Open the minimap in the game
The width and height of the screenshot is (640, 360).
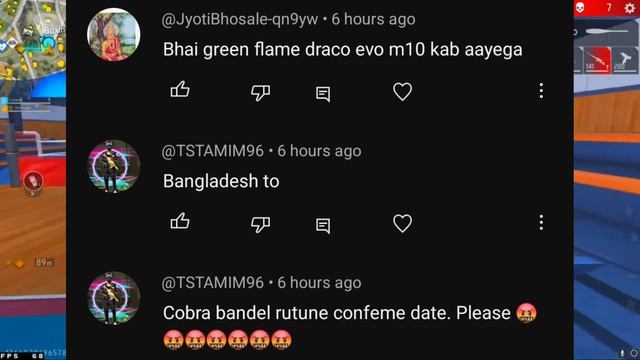(33, 40)
